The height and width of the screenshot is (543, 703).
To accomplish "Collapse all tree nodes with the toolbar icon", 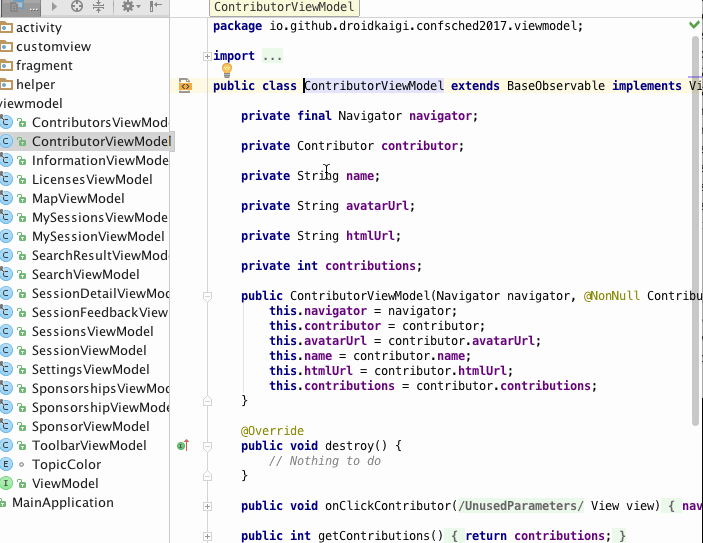I will [99, 6].
